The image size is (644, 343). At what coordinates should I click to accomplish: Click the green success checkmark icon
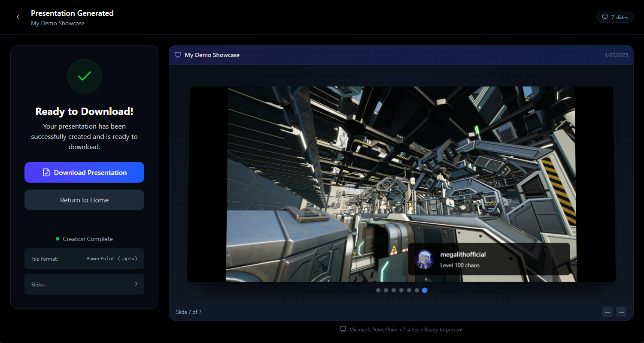tap(85, 76)
